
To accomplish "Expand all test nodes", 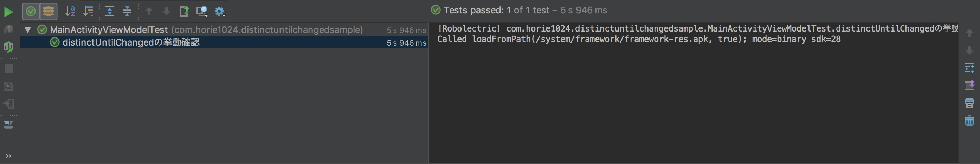I will (110, 11).
